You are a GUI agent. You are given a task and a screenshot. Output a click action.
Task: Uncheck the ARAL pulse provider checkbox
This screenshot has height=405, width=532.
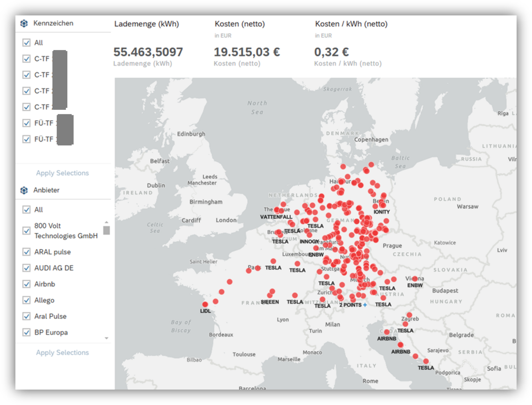26,252
